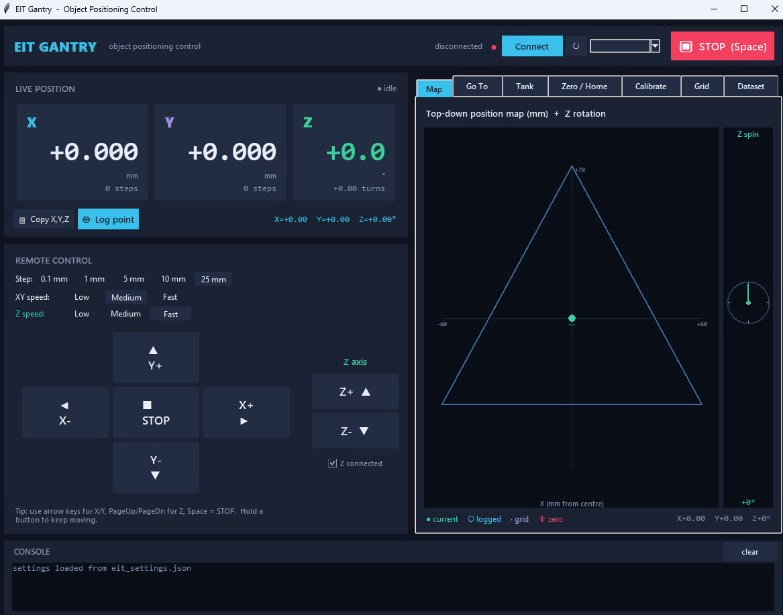Set Z speed to Medium
Screen dimensions: 783x615
tap(125, 314)
